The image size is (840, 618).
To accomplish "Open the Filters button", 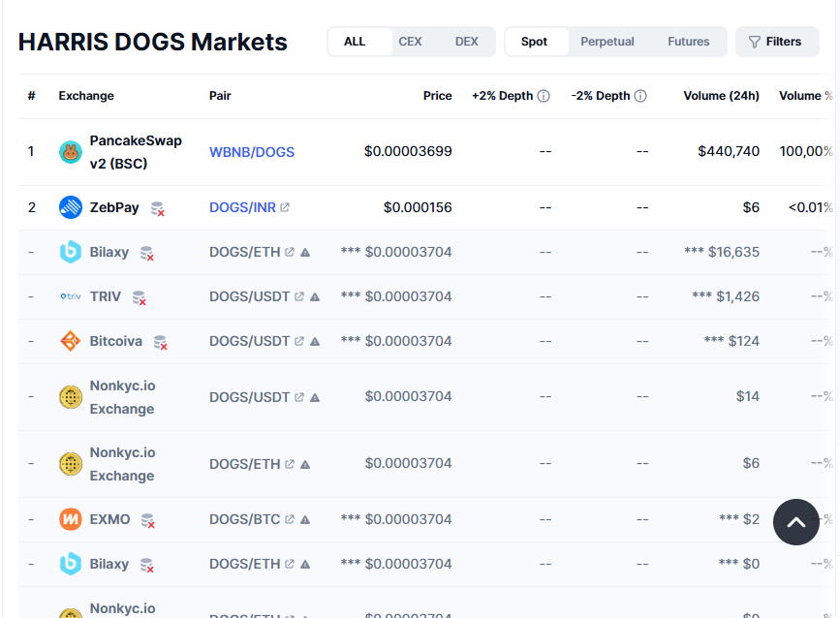I will point(777,42).
